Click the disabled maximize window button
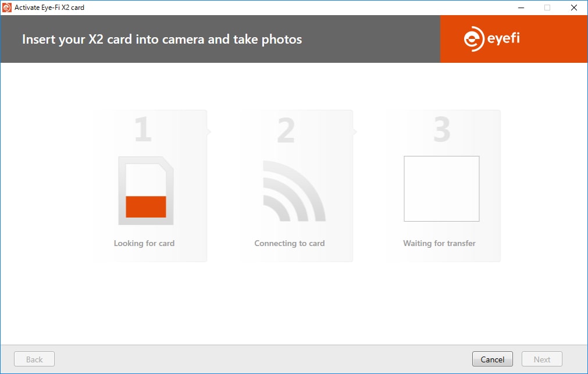This screenshot has width=588, height=374. point(547,8)
